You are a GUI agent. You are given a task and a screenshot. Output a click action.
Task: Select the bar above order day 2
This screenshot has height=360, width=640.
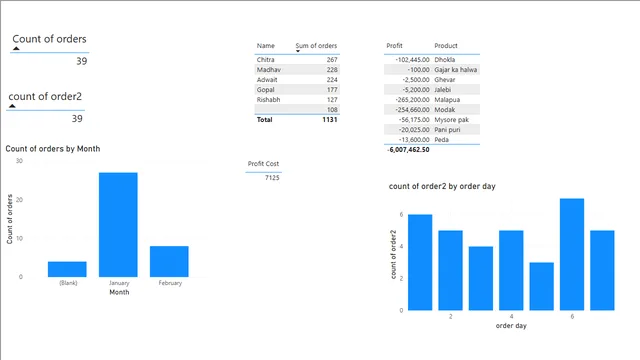click(x=451, y=270)
